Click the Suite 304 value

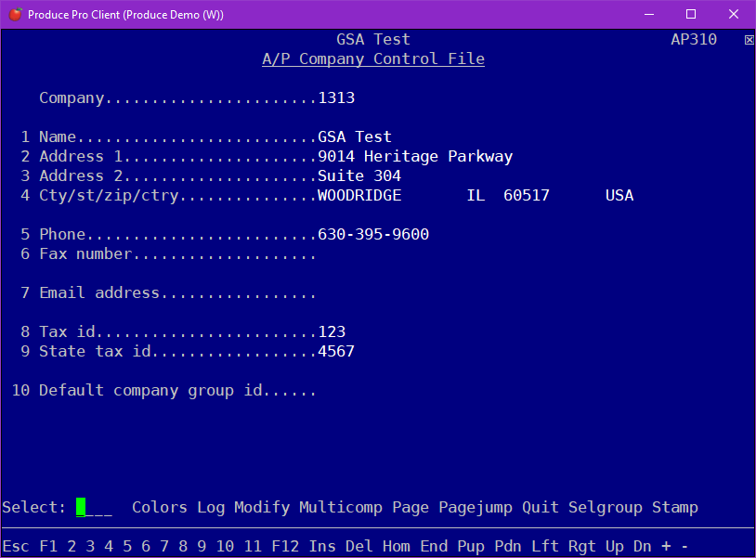coord(359,175)
